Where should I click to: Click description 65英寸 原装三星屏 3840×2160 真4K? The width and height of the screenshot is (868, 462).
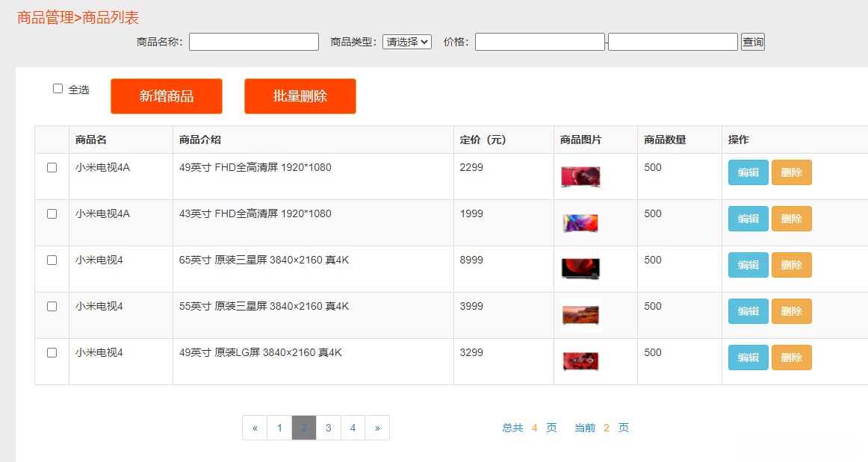(x=264, y=260)
